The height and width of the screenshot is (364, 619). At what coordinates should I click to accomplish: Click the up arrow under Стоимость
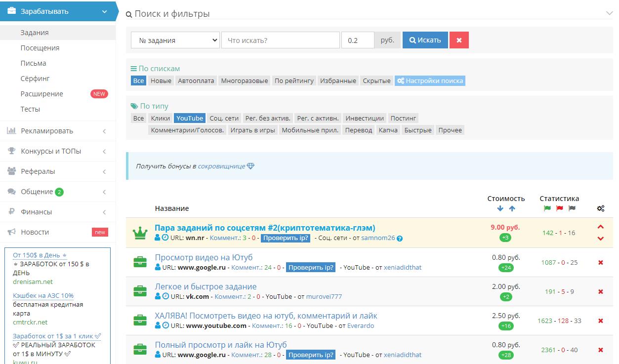coord(512,208)
